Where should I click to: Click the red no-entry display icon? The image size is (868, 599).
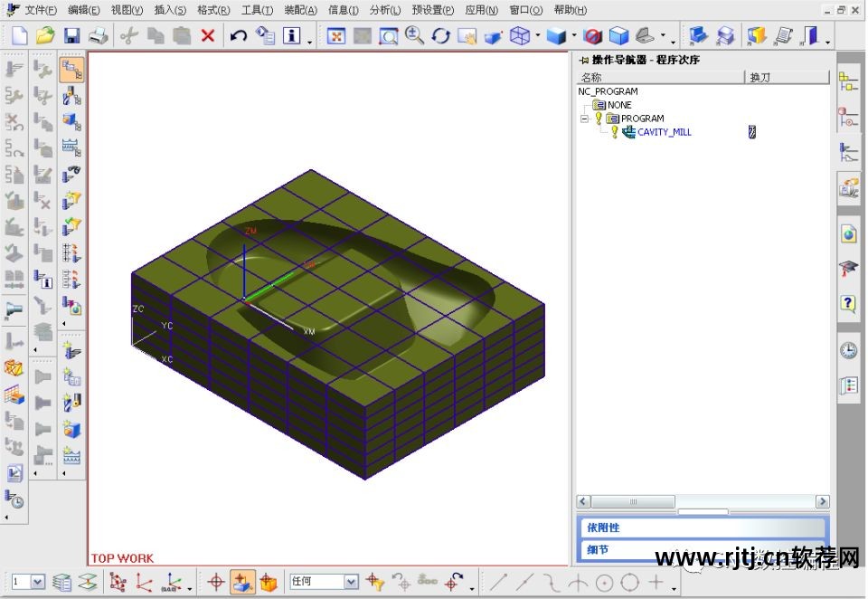[592, 36]
